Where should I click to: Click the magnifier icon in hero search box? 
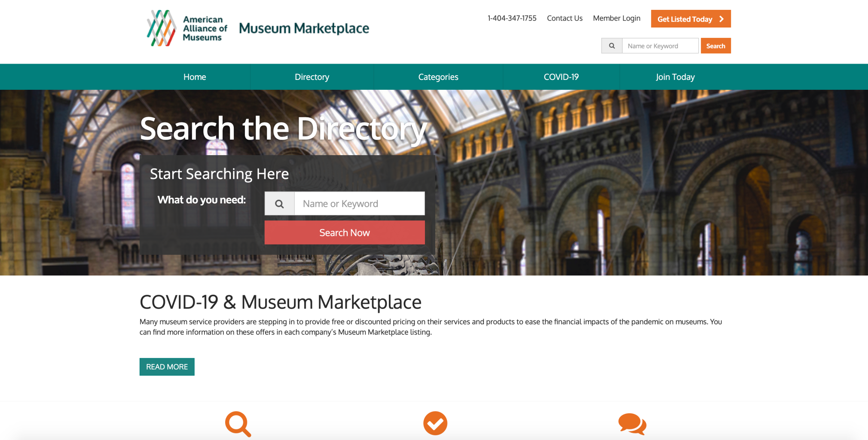tap(279, 204)
